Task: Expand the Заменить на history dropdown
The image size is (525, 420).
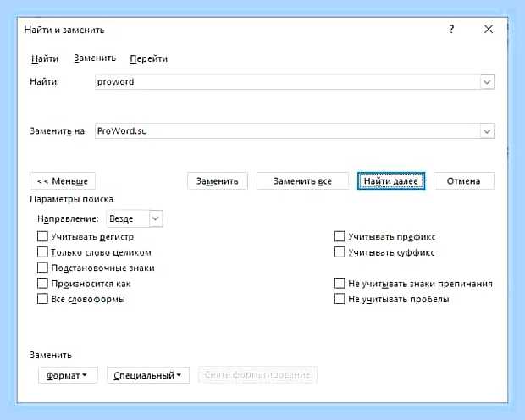Action: coord(487,131)
